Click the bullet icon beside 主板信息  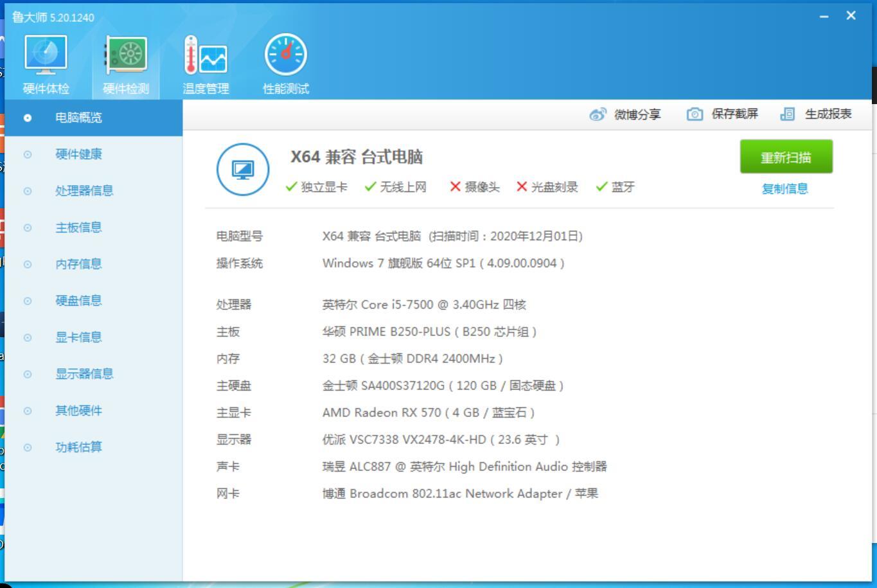coord(28,227)
